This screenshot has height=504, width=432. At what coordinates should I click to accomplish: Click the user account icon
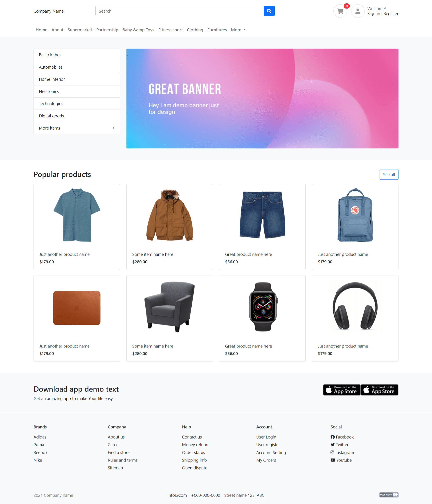[x=358, y=11]
